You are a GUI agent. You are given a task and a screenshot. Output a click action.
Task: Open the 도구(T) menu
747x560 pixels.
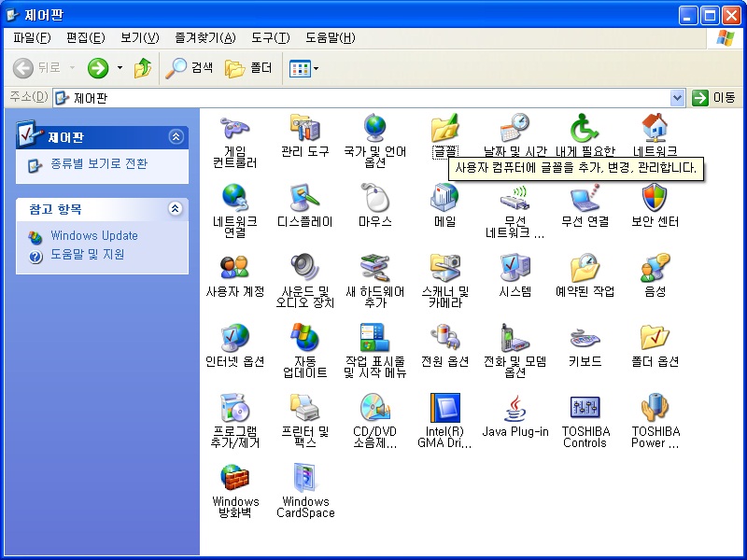point(270,37)
